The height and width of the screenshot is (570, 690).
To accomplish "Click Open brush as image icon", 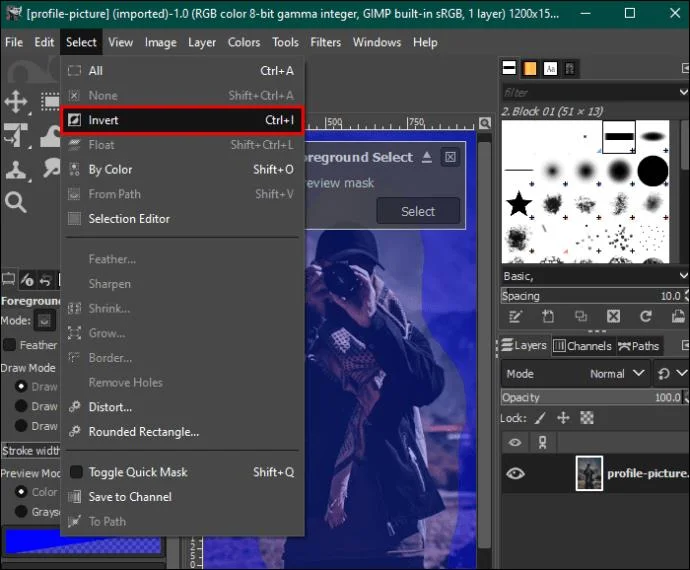I will (678, 316).
